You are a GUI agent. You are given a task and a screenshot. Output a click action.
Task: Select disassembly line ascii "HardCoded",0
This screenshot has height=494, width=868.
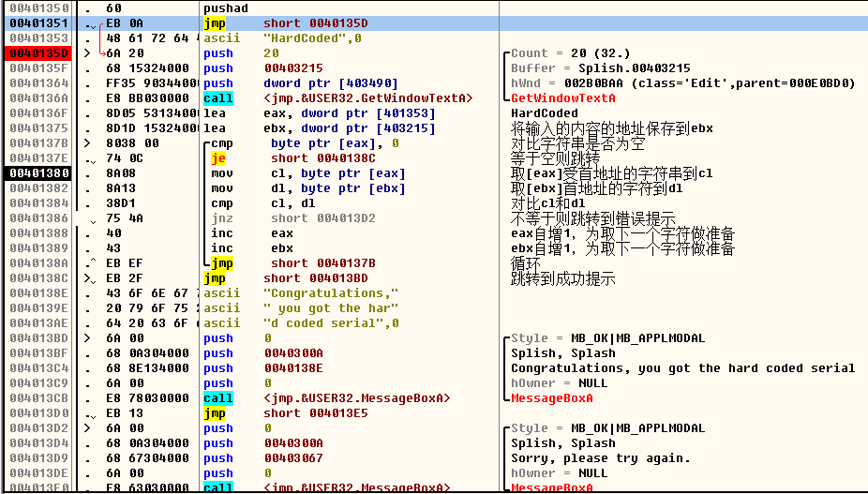tap(282, 38)
